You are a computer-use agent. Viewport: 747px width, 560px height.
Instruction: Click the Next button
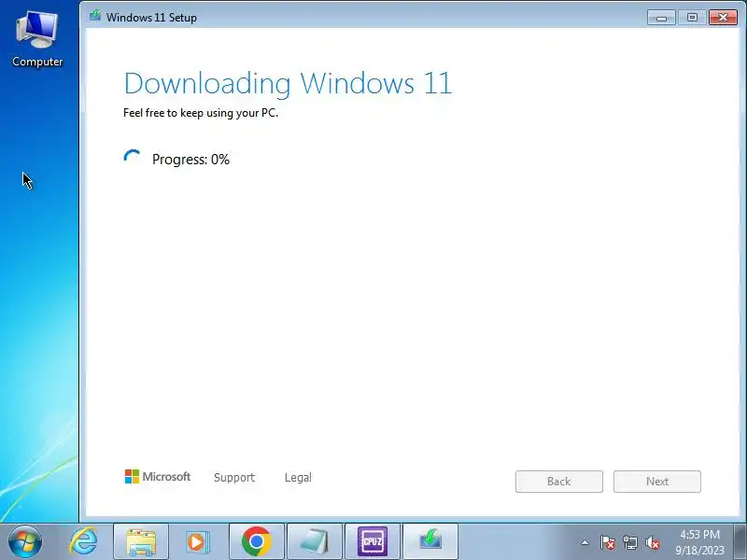[657, 482]
